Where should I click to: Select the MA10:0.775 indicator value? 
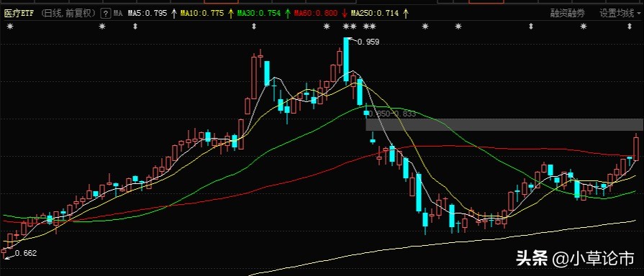[202, 14]
